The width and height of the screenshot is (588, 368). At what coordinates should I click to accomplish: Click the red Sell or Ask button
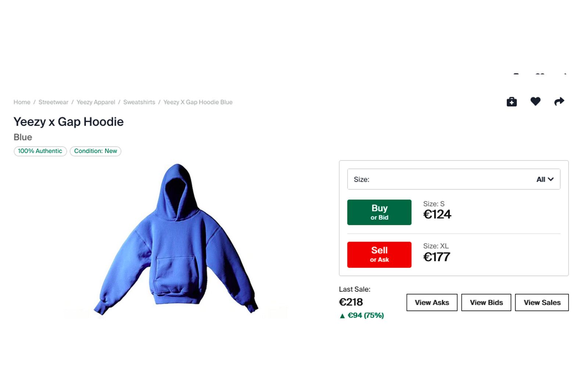[x=379, y=255]
